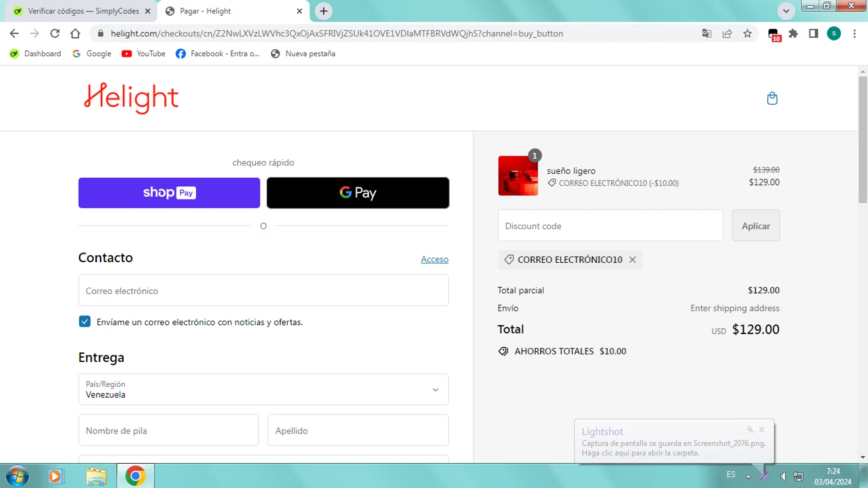Go back with the browser back arrow
Viewport: 868px width, 488px height.
[x=14, y=34]
